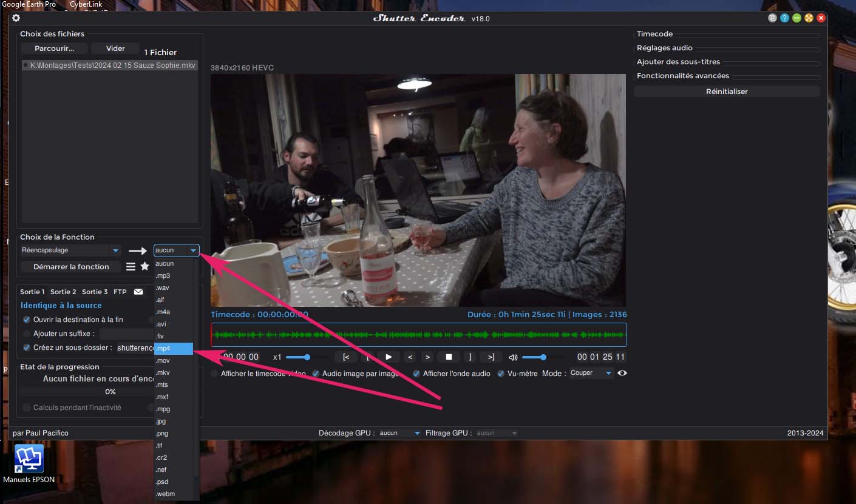Open Filtrage GPU dropdown
856x504 pixels.
click(497, 433)
